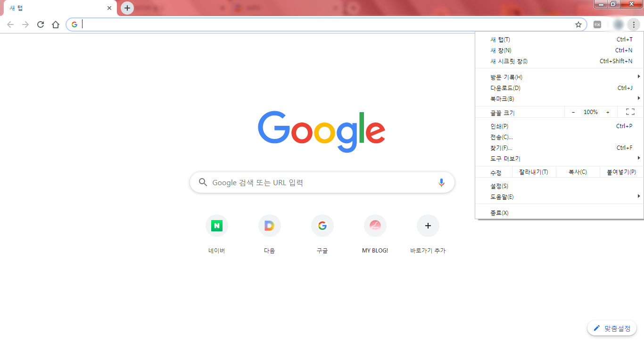Select 찾기(F)... menu entry
Screen dimensions: 644x343
pyautogui.click(x=560, y=148)
